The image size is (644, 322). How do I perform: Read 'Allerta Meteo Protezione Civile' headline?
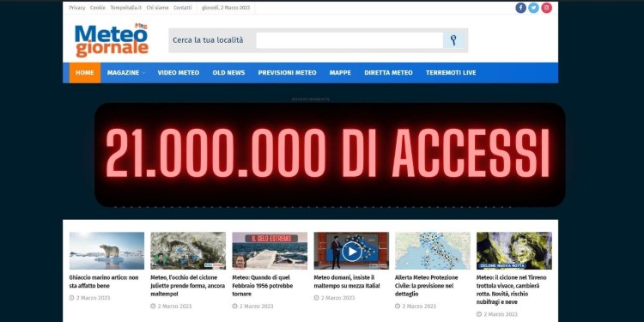[427, 286]
